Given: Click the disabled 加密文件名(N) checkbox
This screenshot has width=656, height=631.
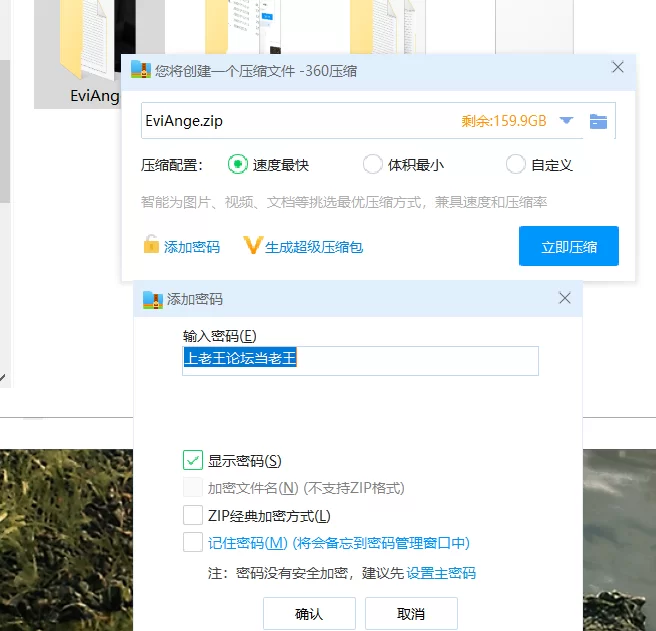Looking at the screenshot, I should coord(193,487).
